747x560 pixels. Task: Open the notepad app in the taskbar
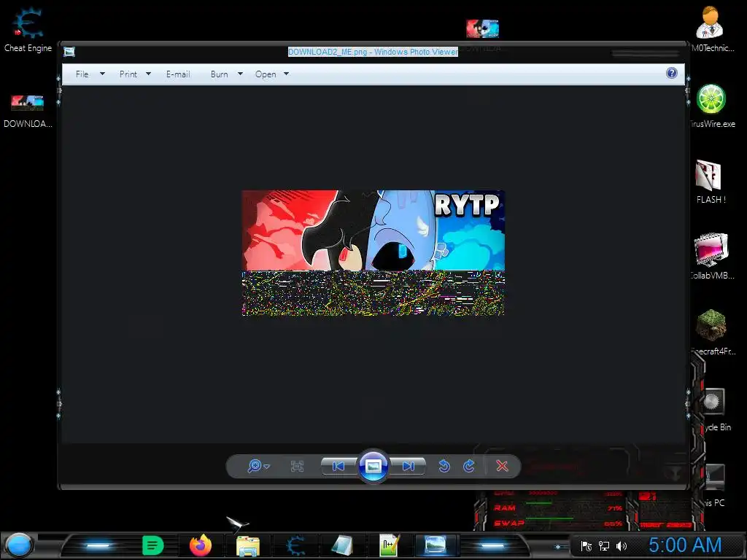pyautogui.click(x=343, y=545)
